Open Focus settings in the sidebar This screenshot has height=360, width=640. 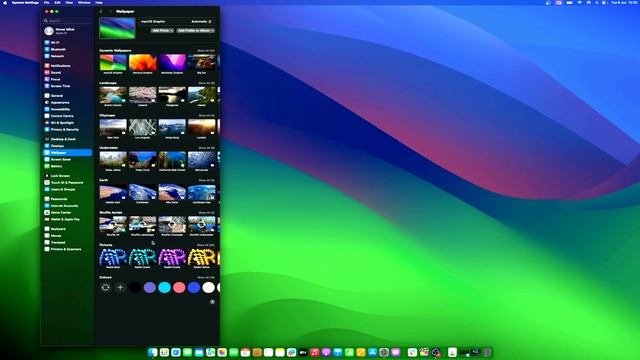coord(67,79)
